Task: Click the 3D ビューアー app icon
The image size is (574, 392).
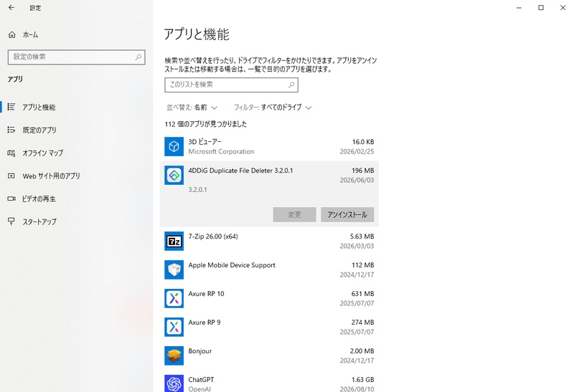Action: (x=174, y=146)
